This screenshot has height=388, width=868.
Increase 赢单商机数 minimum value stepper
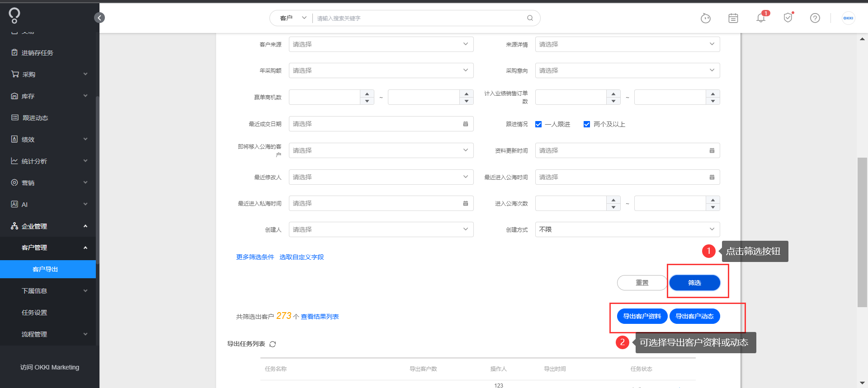(367, 94)
